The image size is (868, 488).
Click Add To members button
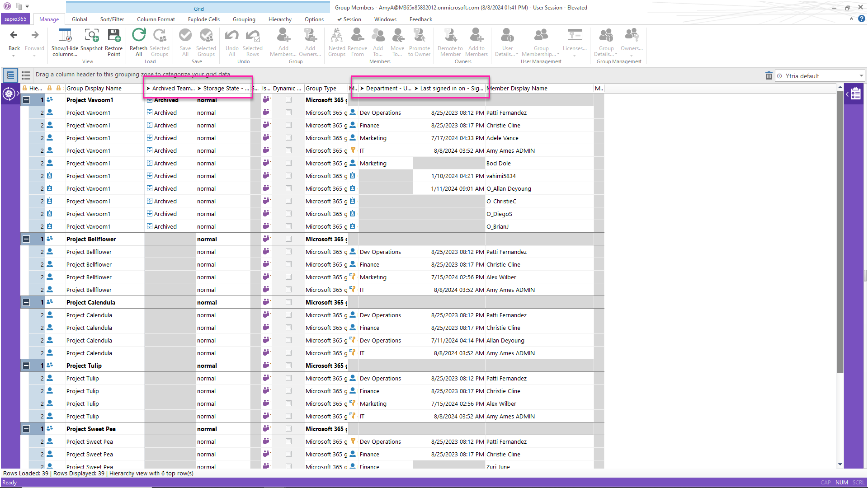[378, 42]
